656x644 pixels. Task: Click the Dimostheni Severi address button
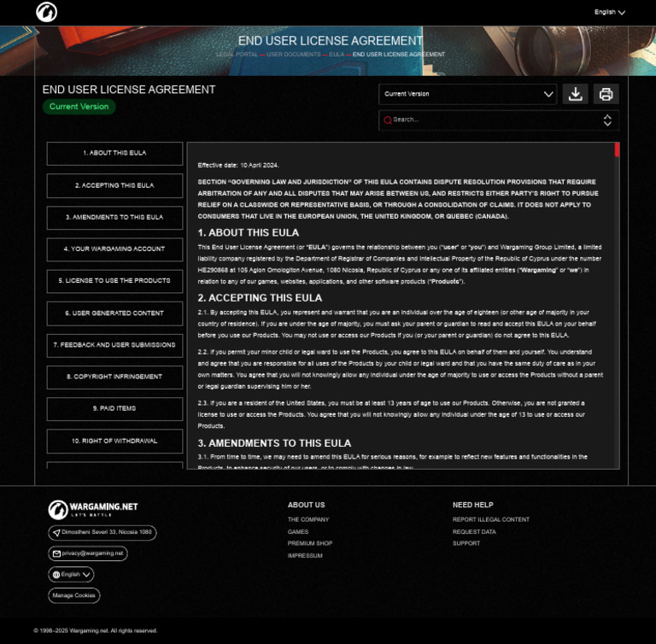click(102, 533)
